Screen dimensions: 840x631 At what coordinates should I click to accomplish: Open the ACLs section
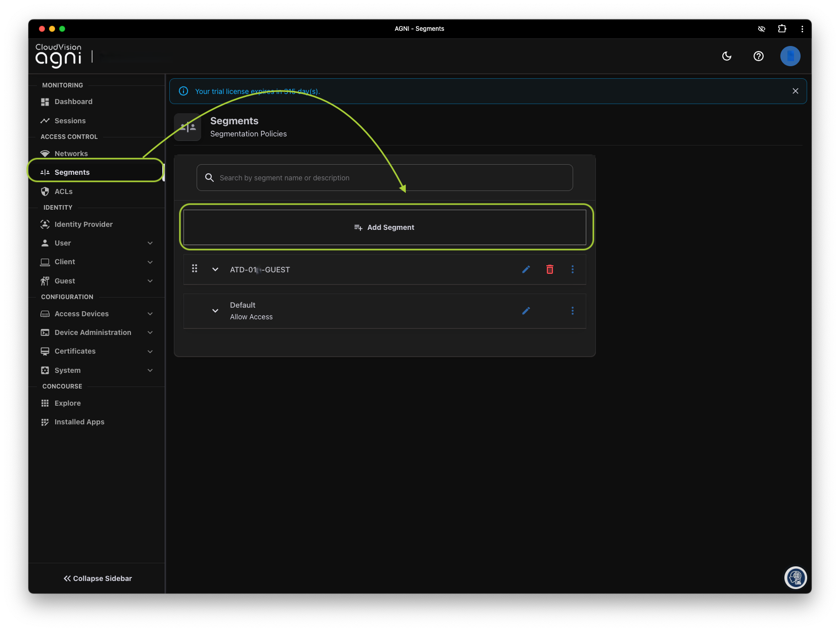coord(63,191)
